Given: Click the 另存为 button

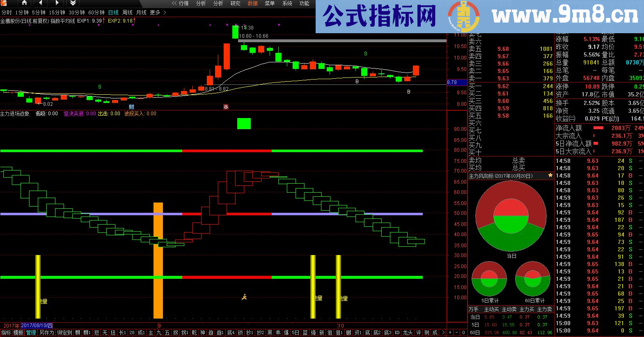Looking at the screenshot, I should point(46,332).
